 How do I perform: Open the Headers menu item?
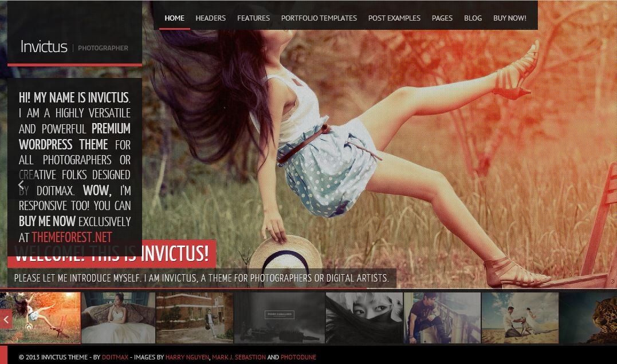tap(210, 18)
